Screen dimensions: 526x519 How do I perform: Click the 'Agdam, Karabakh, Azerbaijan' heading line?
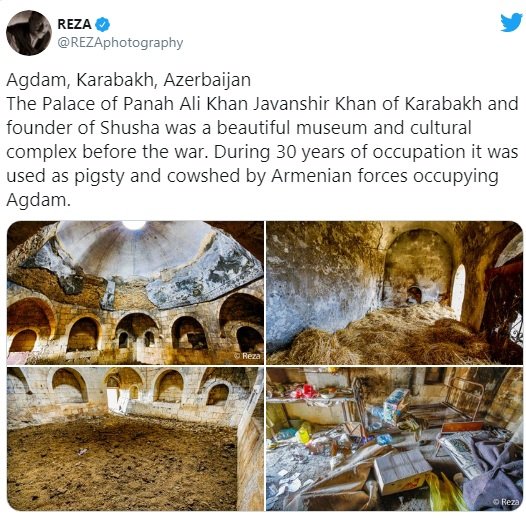(x=128, y=80)
